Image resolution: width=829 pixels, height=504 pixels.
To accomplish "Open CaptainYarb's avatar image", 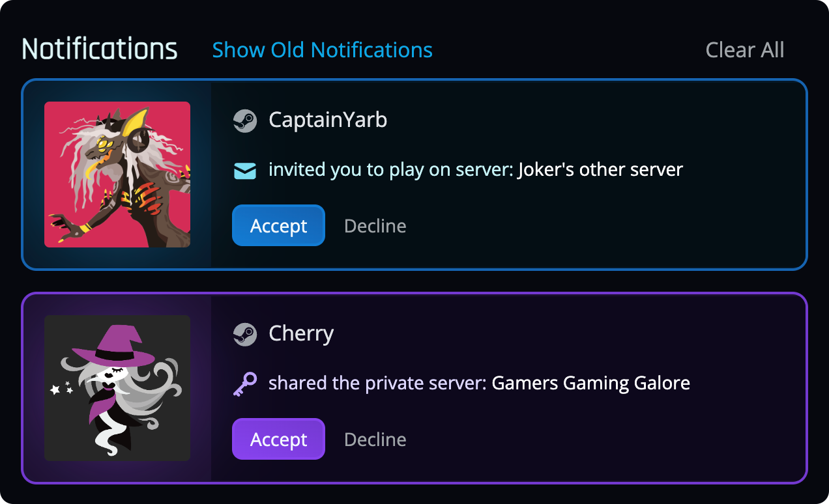I will click(117, 175).
